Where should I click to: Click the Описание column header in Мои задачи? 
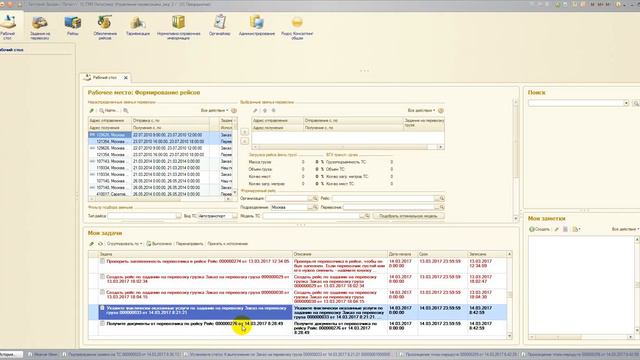pyautogui.click(x=340, y=254)
